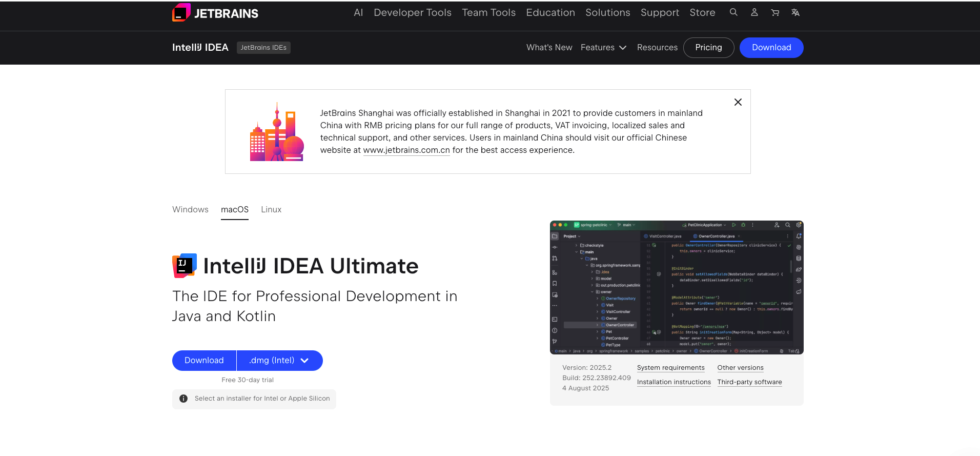The height and width of the screenshot is (456, 980).
Task: Click 'Select an installer for Intel or Apple Silicon'
Action: [x=262, y=399]
